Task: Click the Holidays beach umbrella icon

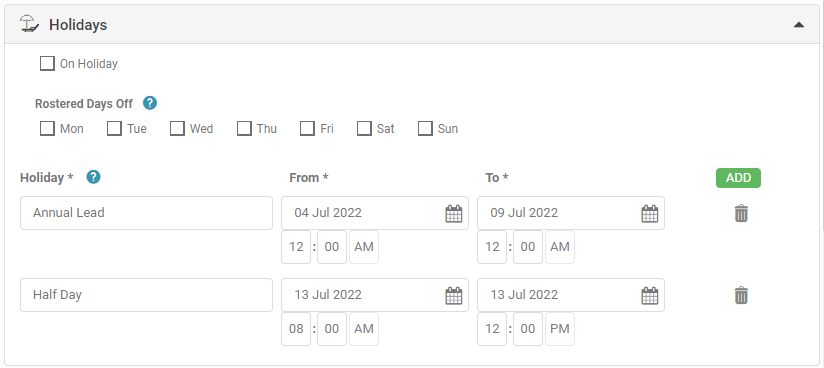Action: (29, 24)
